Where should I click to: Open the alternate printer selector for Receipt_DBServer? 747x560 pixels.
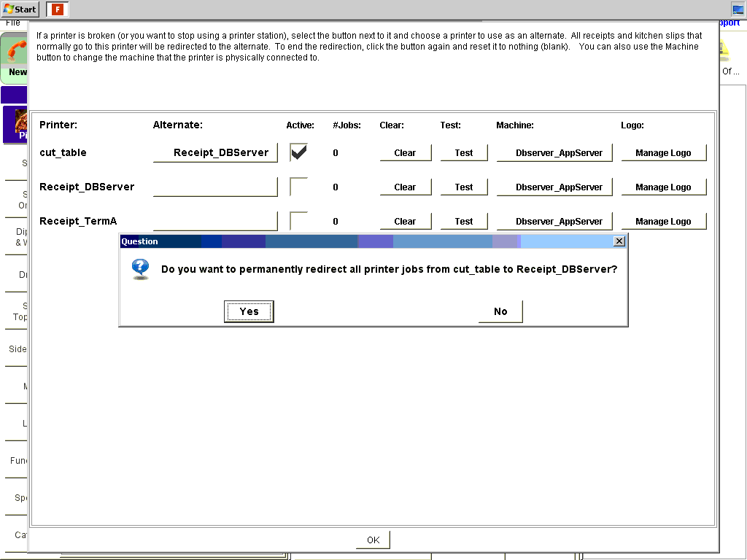(215, 187)
